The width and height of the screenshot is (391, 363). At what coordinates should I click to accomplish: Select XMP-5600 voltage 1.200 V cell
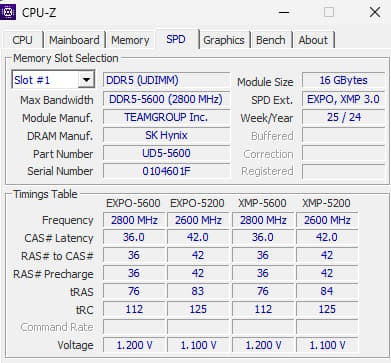(x=263, y=345)
